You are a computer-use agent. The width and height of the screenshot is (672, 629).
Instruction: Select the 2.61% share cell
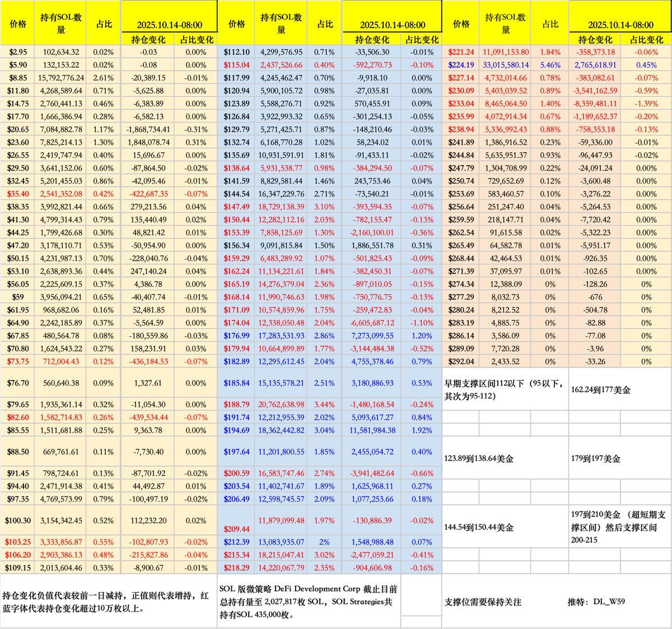pos(103,78)
